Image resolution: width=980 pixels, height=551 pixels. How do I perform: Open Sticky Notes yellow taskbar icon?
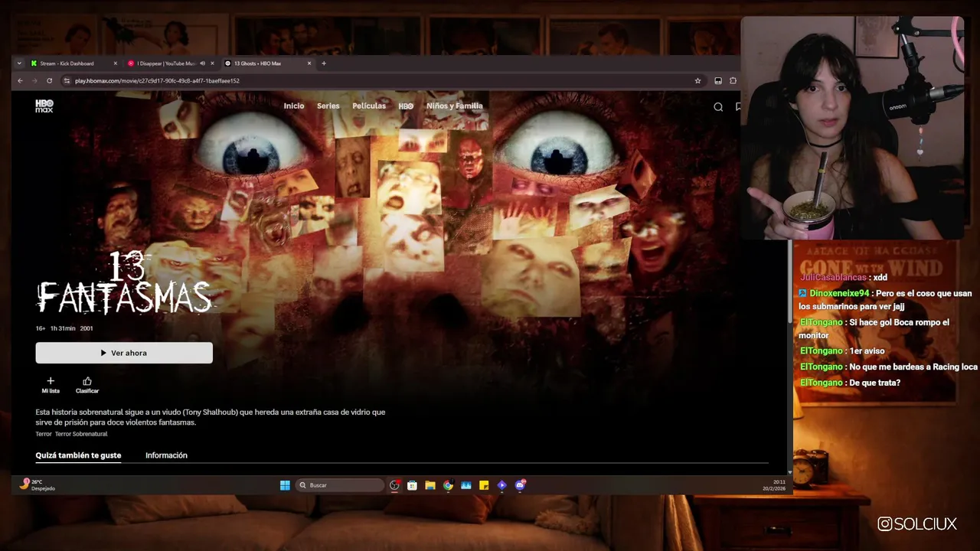tap(484, 485)
